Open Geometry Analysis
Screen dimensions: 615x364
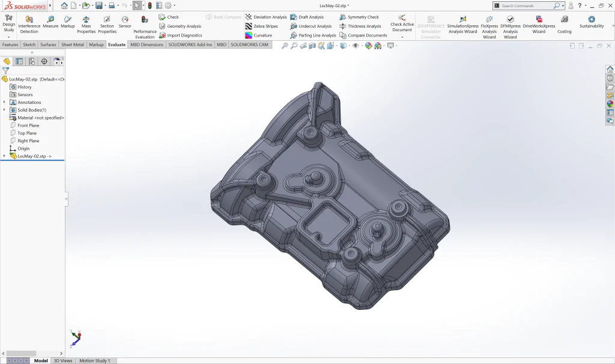click(180, 26)
